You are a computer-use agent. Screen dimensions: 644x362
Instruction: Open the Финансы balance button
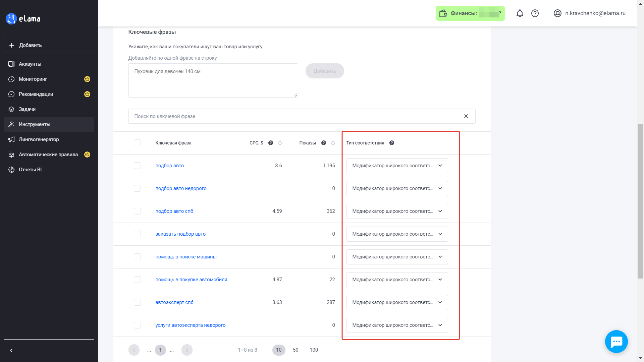pyautogui.click(x=470, y=13)
